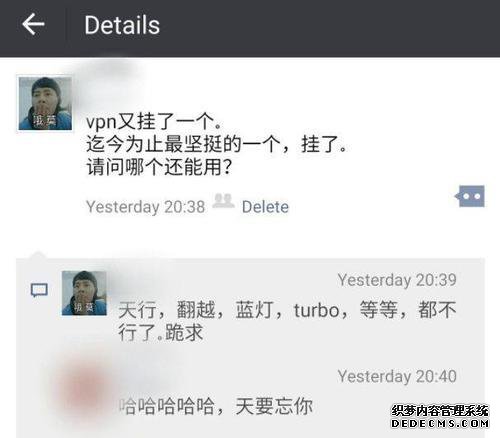Tap the post line 请问哪个还能用?
Image resolution: width=500 pixels, height=438 pixels.
tap(159, 167)
